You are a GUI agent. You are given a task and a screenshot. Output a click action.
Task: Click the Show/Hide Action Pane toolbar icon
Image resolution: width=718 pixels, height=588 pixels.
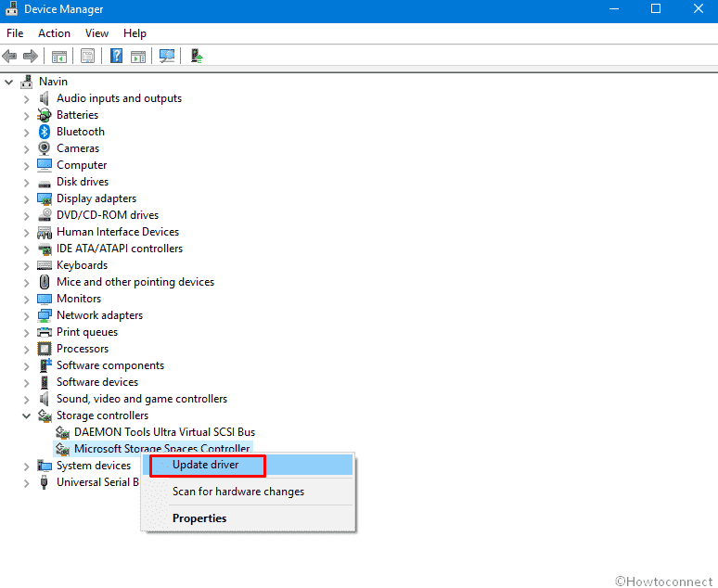[x=138, y=57]
